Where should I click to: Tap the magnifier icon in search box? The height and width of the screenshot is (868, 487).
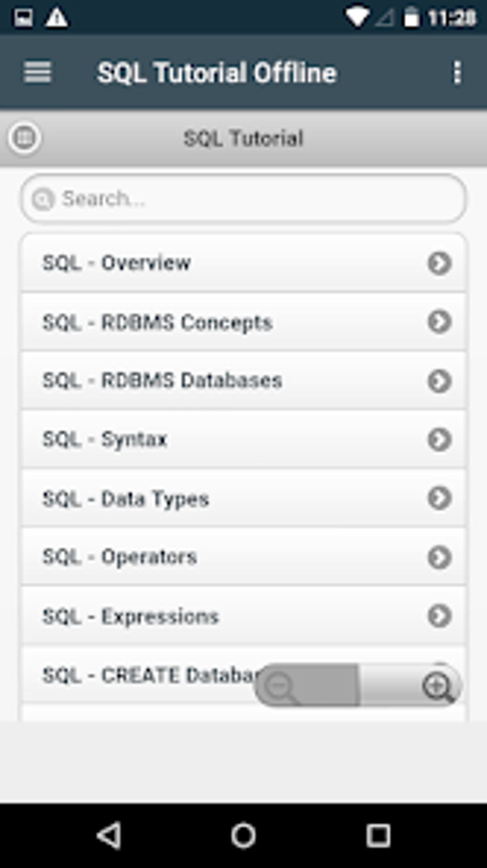(43, 199)
